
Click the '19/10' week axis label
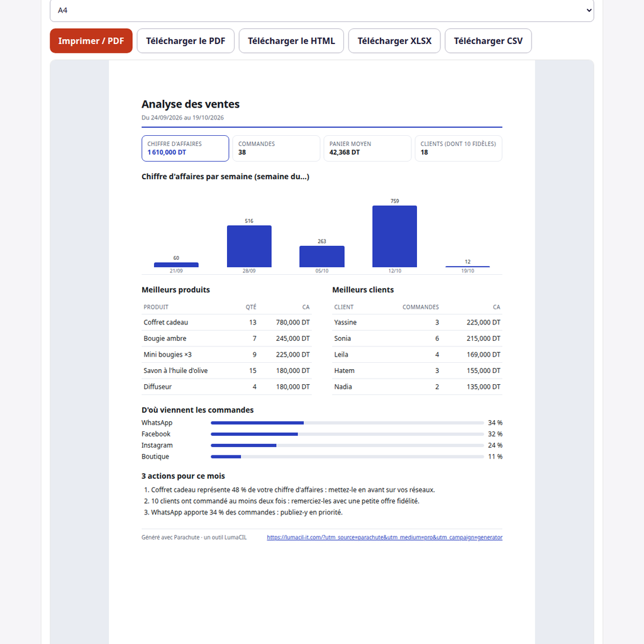pos(468,271)
